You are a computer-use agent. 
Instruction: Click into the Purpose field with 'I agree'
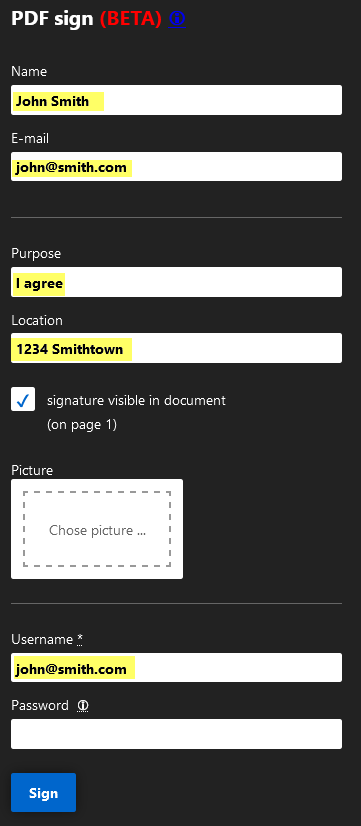point(177,282)
